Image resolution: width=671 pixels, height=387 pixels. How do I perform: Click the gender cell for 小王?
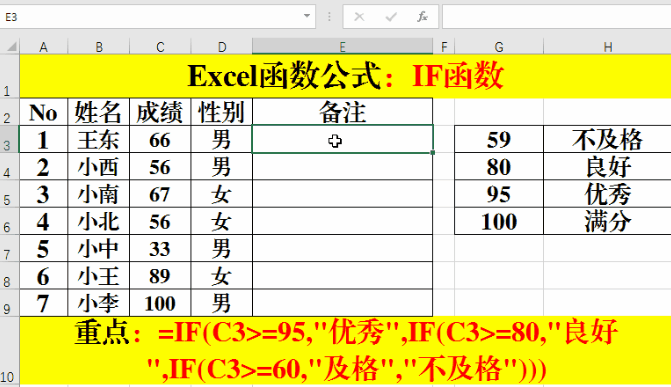coord(222,276)
